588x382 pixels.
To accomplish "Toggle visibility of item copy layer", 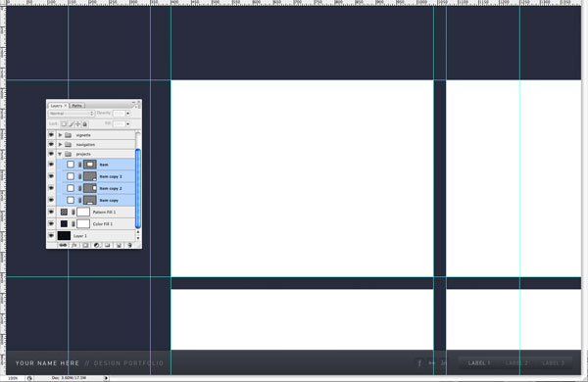I will coord(51,200).
